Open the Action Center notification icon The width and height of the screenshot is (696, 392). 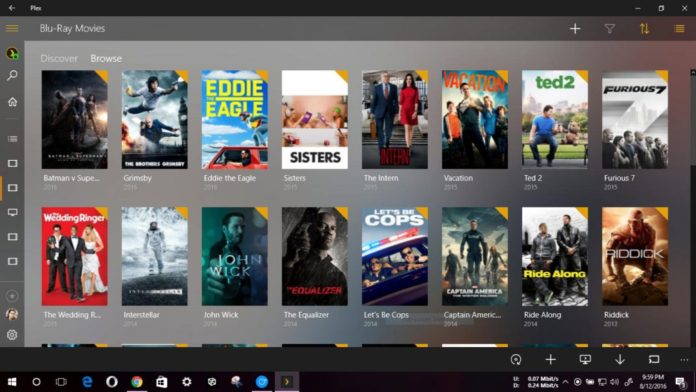(x=680, y=382)
